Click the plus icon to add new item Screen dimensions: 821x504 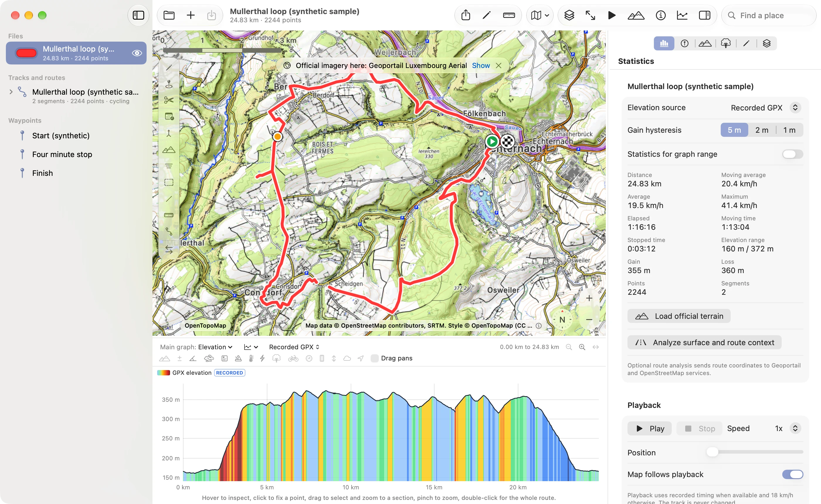(x=190, y=15)
